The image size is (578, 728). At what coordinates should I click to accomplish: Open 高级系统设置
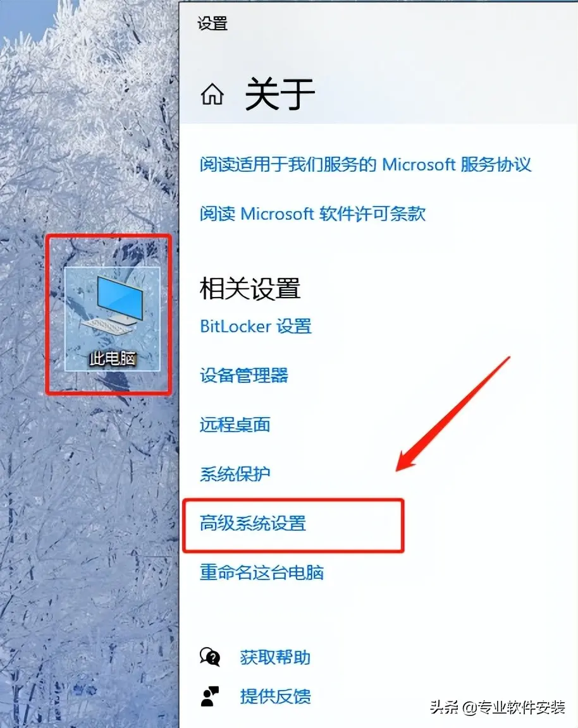tap(253, 523)
